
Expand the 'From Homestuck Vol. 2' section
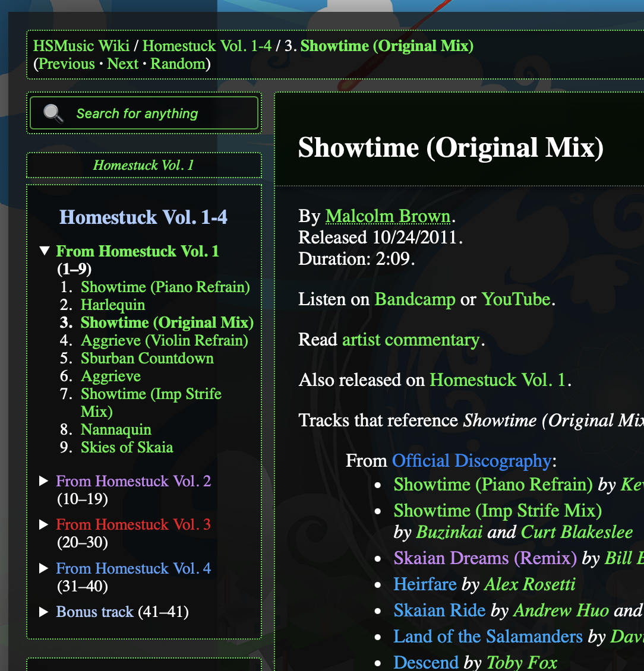[43, 481]
